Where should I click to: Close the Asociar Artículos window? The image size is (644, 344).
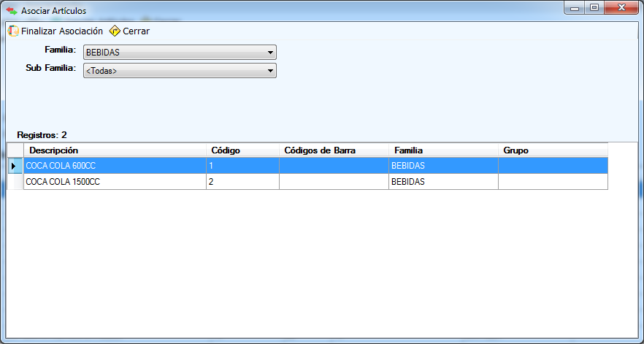pyautogui.click(x=621, y=8)
